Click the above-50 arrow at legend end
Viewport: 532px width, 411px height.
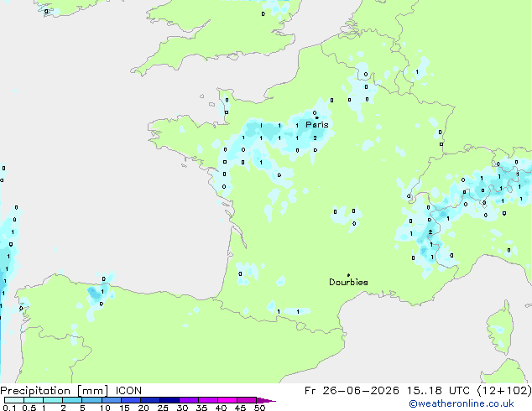[266, 400]
